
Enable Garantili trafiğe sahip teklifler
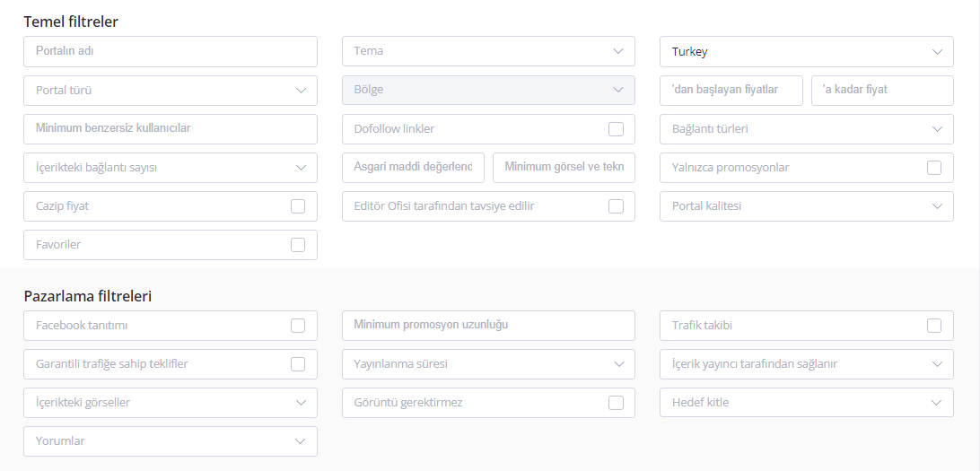298,364
